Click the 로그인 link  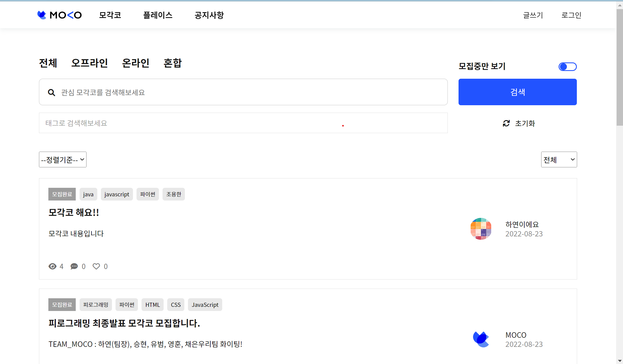571,15
